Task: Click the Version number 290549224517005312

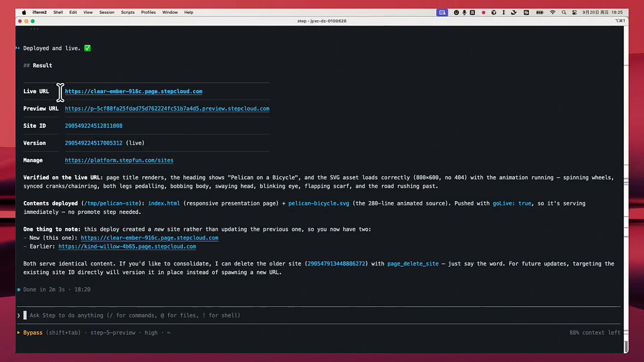Action: (x=93, y=143)
